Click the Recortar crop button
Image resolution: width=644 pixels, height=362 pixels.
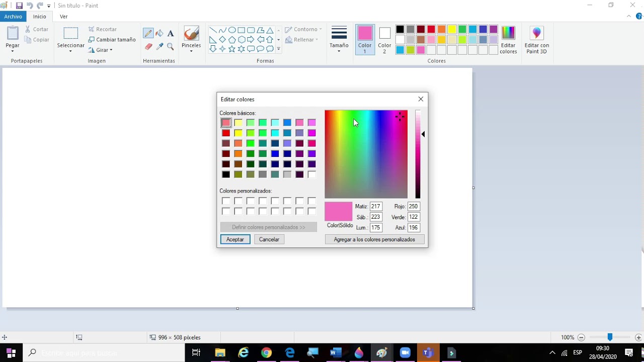click(103, 29)
